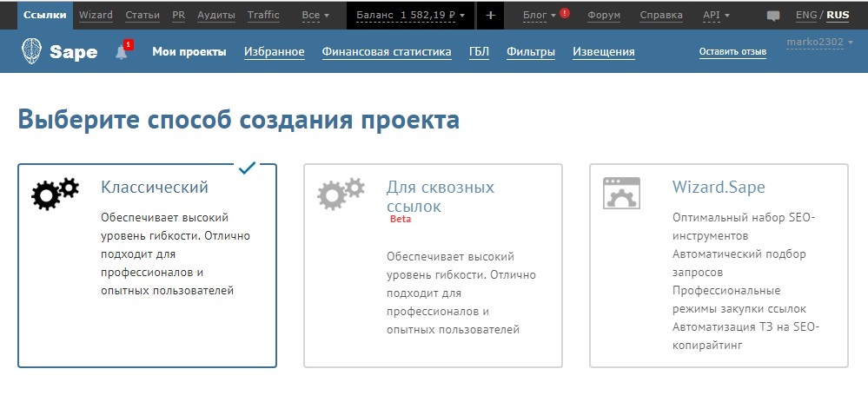Click the Sape logo text
Screen dimensions: 868x402
point(74,53)
